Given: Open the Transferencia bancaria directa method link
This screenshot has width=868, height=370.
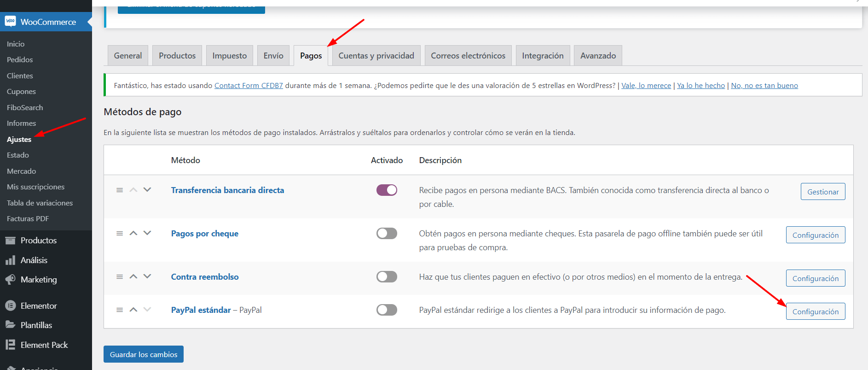Looking at the screenshot, I should coord(227,190).
